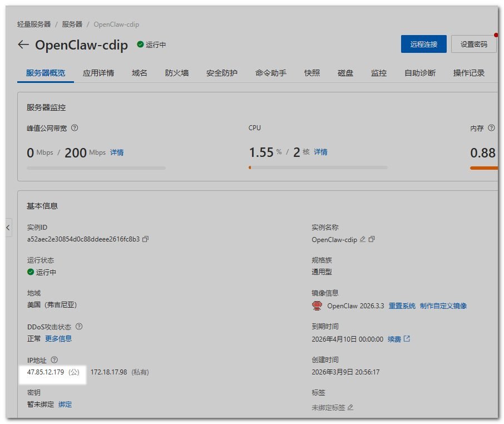Open the 应用详情 tab

pos(98,73)
